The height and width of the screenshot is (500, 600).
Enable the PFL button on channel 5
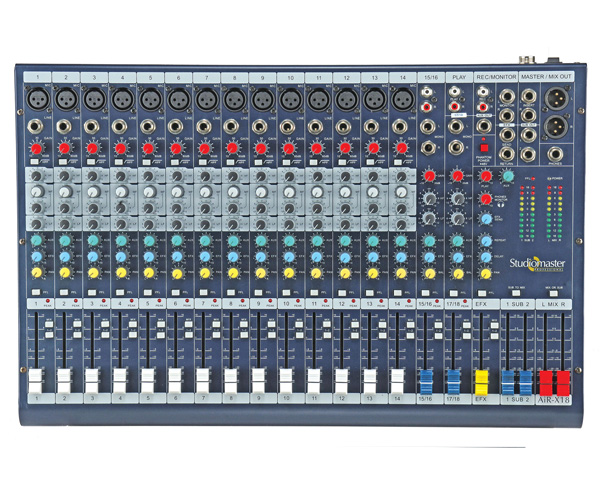click(x=148, y=292)
